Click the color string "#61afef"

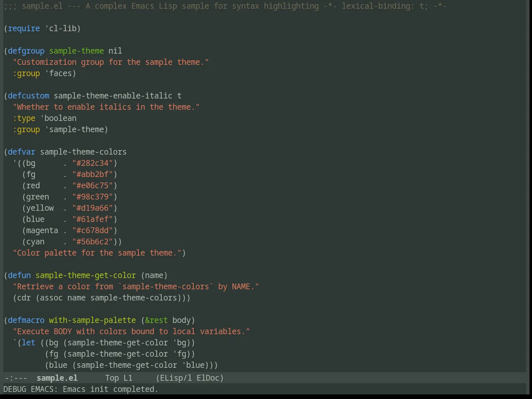(93, 219)
